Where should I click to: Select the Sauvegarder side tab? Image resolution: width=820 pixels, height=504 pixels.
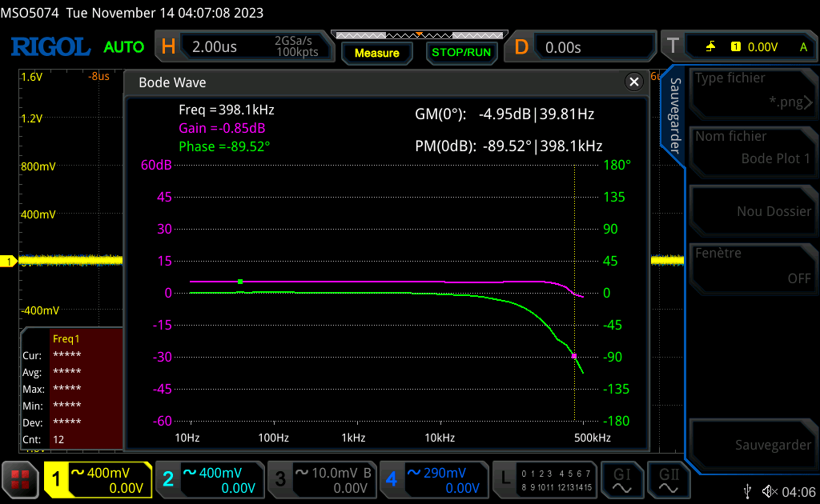coord(674,116)
